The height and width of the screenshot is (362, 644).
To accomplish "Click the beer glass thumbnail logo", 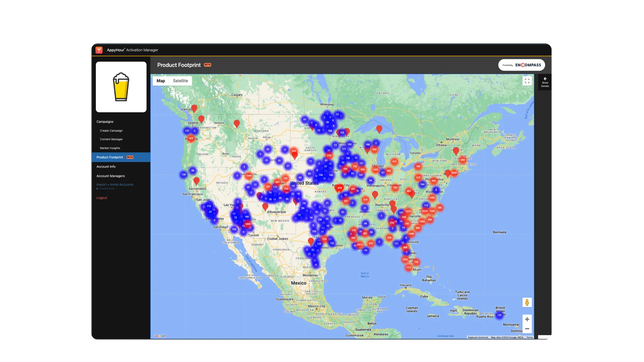I will coord(121,87).
